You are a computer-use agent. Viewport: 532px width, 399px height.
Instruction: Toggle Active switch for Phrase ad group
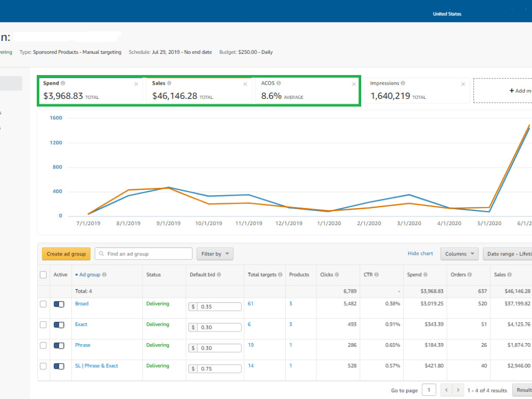[59, 346]
